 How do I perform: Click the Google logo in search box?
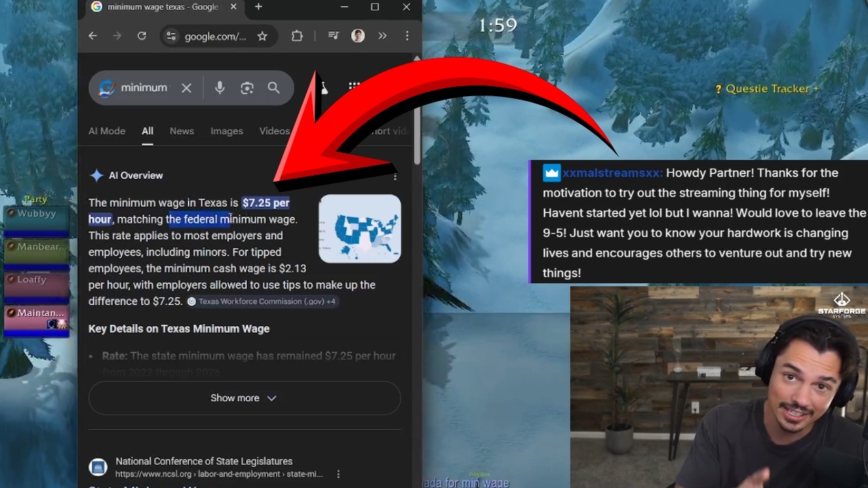(106, 88)
